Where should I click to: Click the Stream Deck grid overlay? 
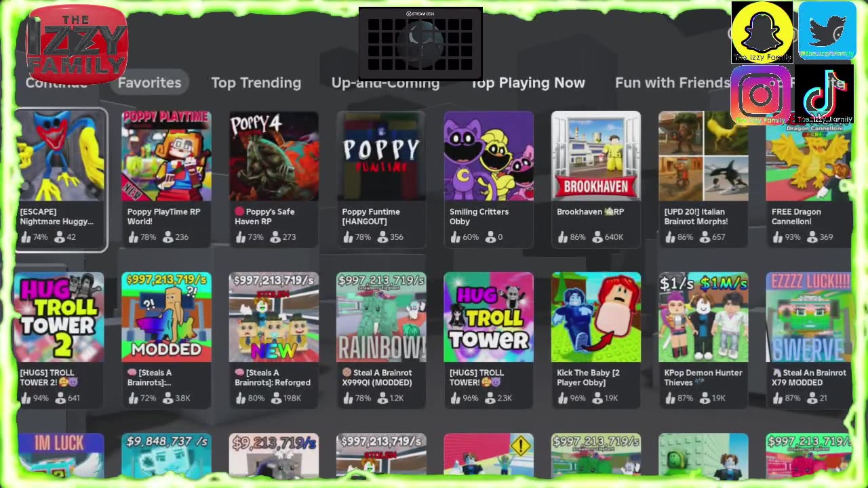point(420,43)
